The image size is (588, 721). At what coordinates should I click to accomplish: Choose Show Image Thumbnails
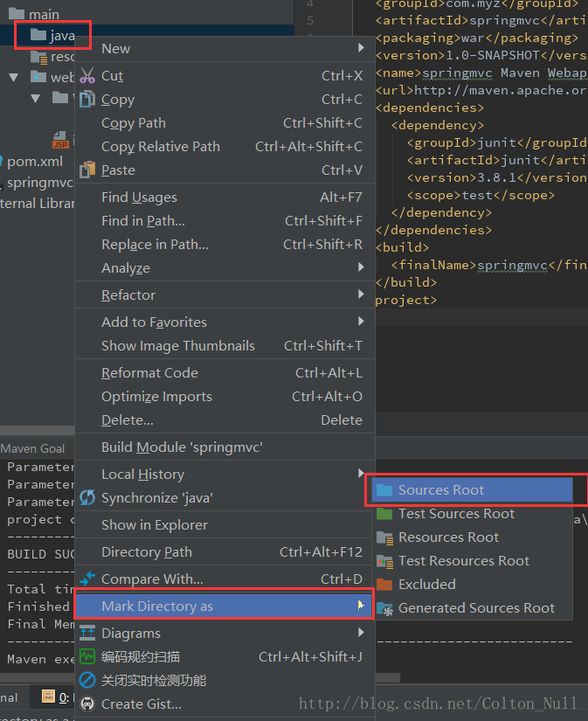(x=225, y=345)
